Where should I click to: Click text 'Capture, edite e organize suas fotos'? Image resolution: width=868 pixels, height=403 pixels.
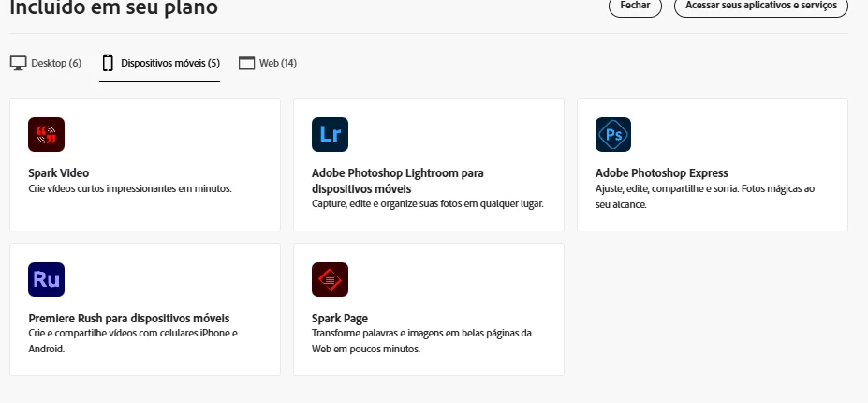coord(385,203)
